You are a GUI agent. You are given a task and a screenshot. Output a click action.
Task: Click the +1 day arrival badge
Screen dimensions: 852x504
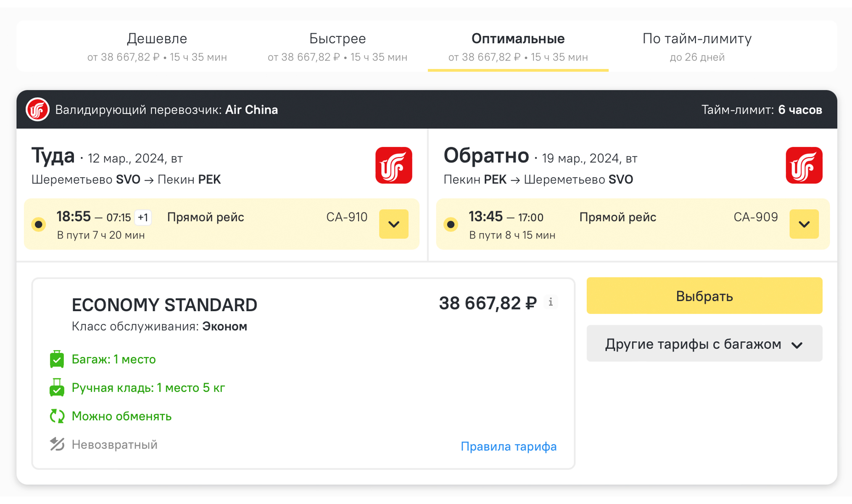(143, 218)
